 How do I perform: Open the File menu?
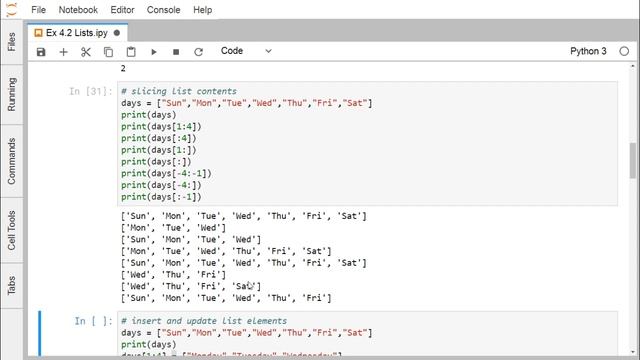(x=39, y=10)
